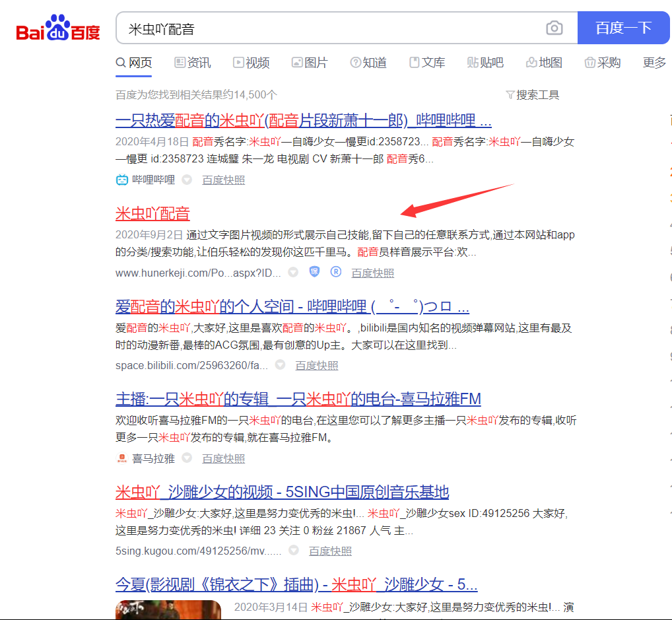Screen dimensions: 672x620
Task: Switch to the 地图 tab
Action: [x=545, y=63]
